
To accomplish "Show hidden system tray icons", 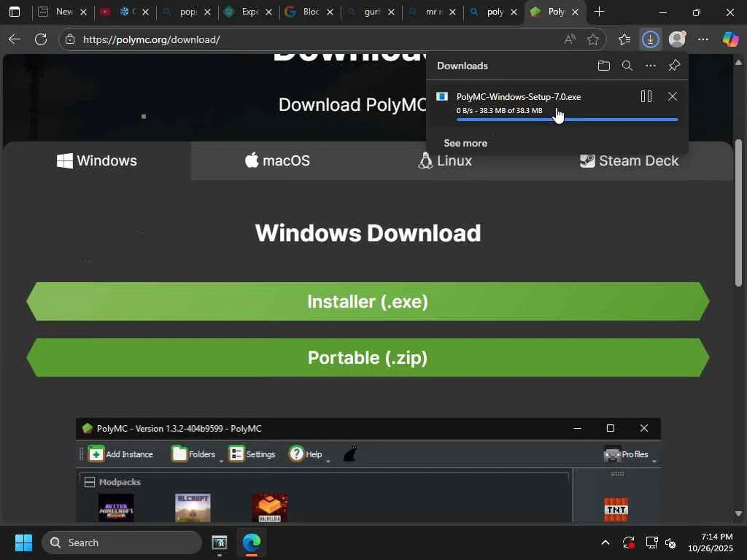I will (x=605, y=542).
